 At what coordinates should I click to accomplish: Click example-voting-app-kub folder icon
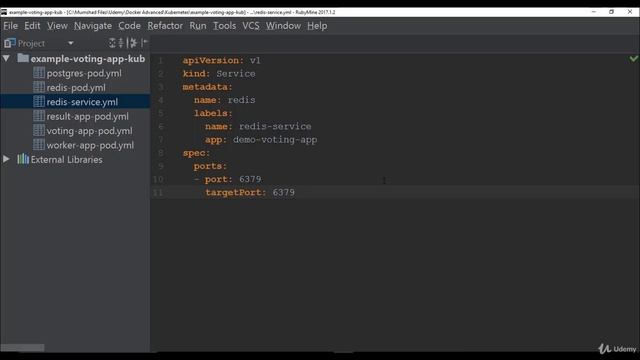(x=23, y=58)
